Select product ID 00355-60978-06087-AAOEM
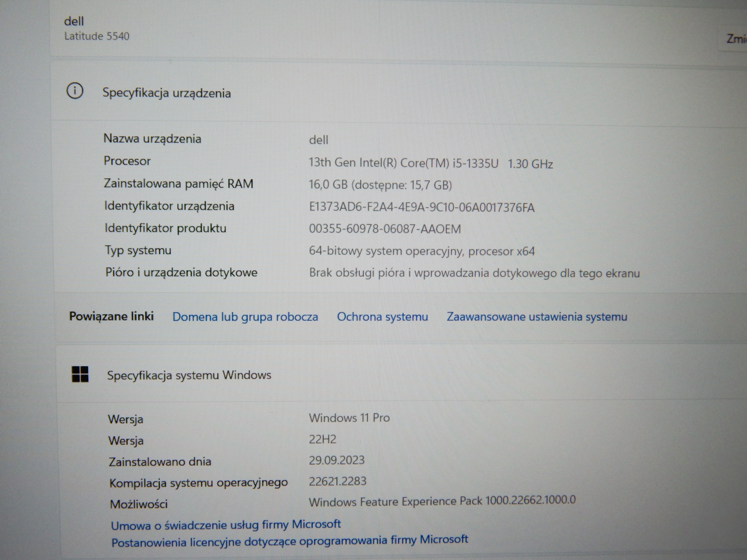Image resolution: width=747 pixels, height=560 pixels. click(x=385, y=229)
